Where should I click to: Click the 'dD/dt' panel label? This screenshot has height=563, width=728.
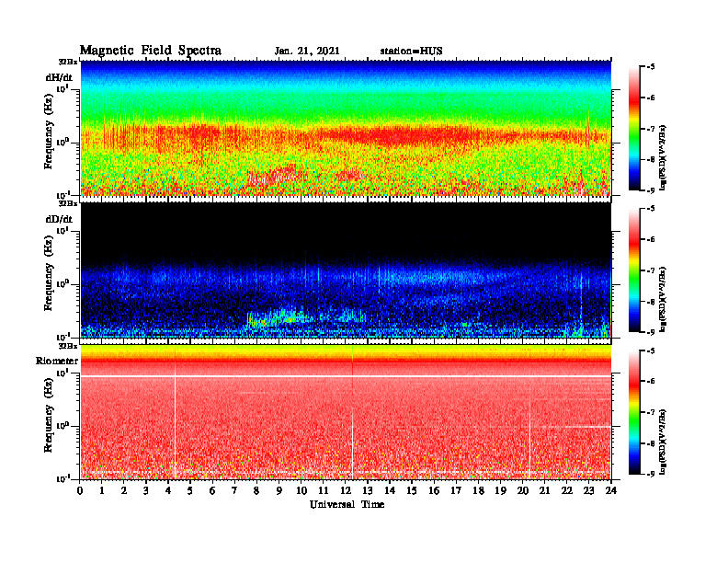[59, 219]
